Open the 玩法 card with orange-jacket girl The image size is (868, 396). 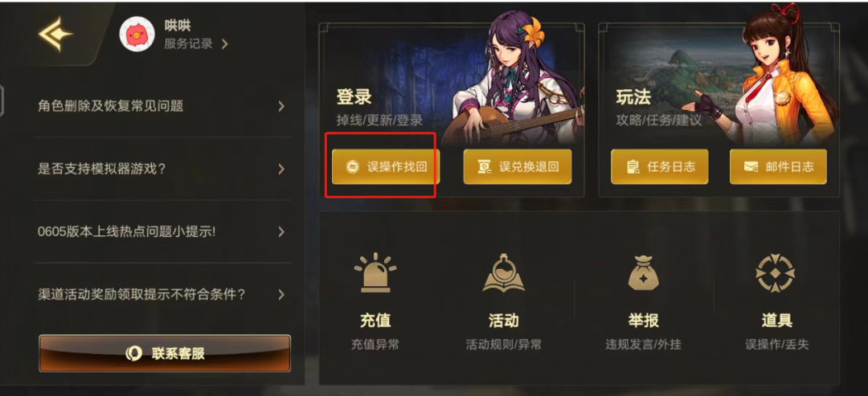point(719,109)
